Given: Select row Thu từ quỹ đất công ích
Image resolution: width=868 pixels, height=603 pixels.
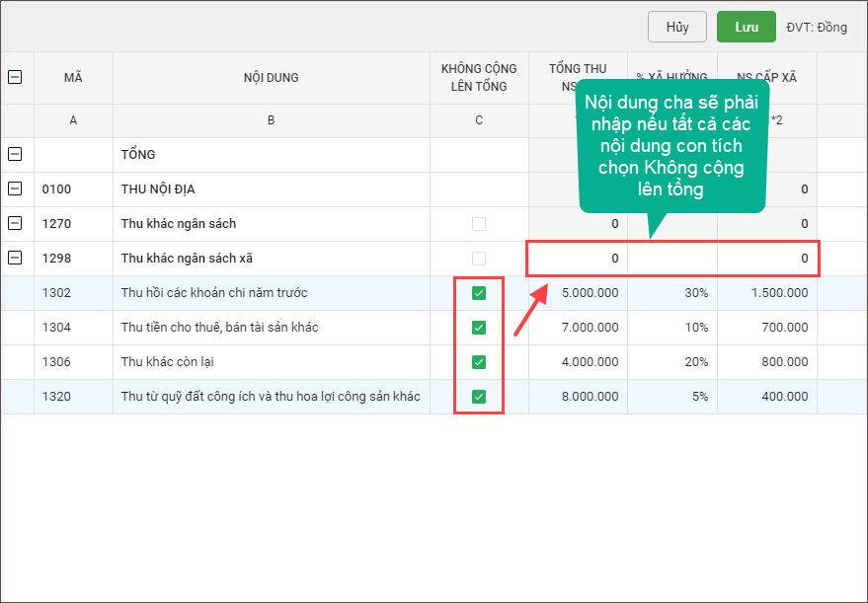Looking at the screenshot, I should pyautogui.click(x=270, y=397).
